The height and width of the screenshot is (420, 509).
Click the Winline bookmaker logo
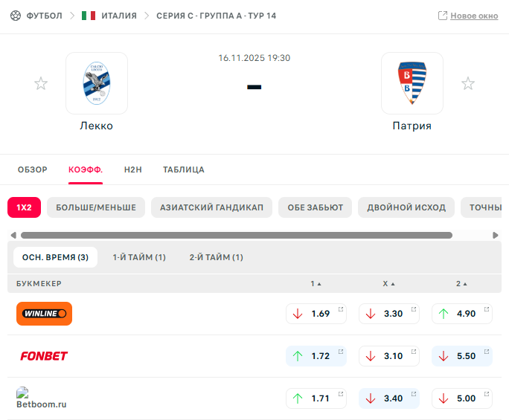click(x=44, y=314)
